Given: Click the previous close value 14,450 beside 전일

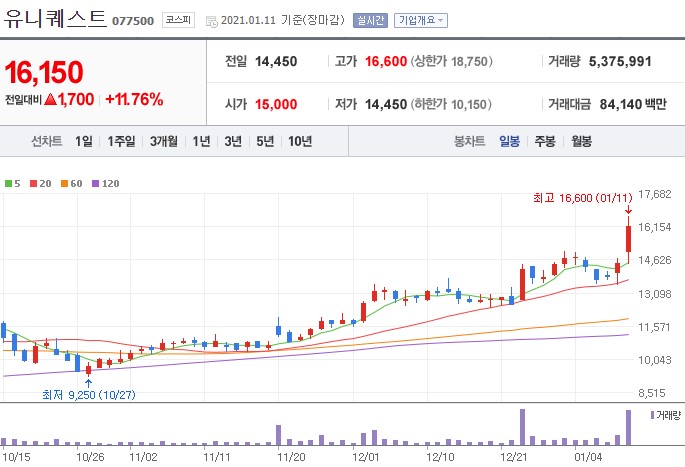Looking at the screenshot, I should pyautogui.click(x=276, y=62).
